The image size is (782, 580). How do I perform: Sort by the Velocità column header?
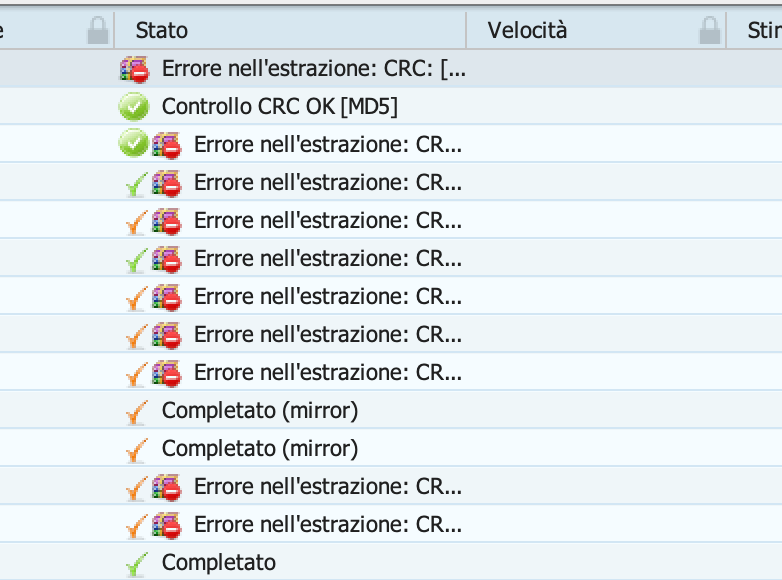[527, 30]
